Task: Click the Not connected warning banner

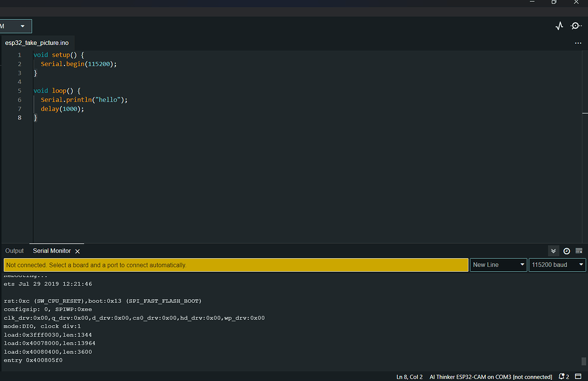Action: pyautogui.click(x=236, y=264)
